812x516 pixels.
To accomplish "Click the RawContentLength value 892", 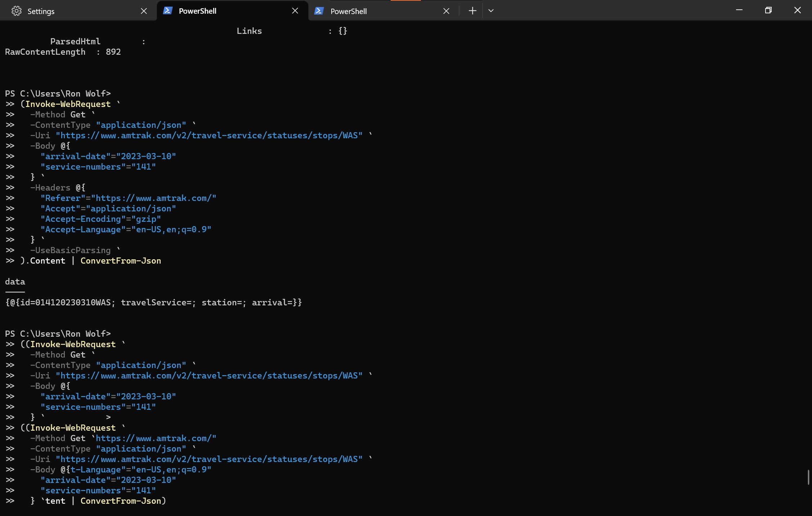I will 113,52.
